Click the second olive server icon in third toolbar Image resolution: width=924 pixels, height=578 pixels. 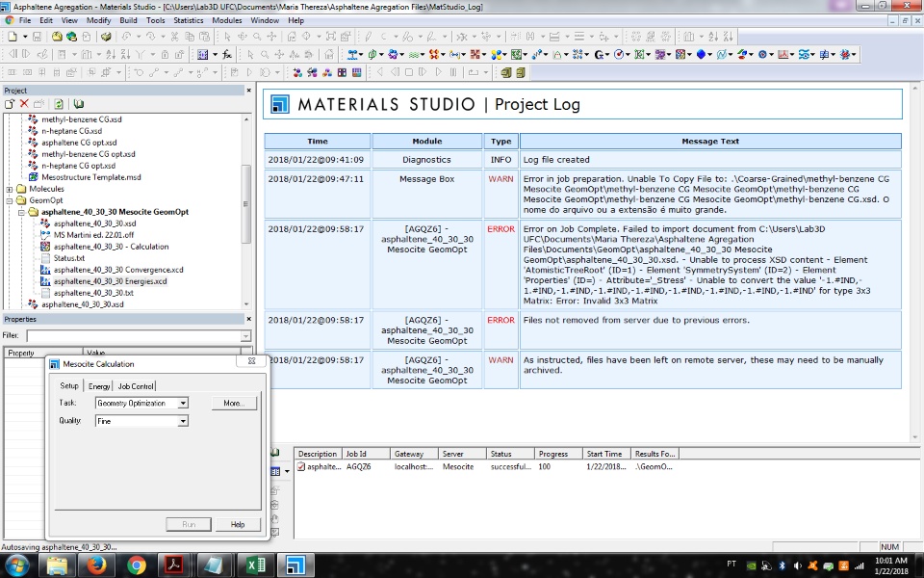(x=520, y=72)
